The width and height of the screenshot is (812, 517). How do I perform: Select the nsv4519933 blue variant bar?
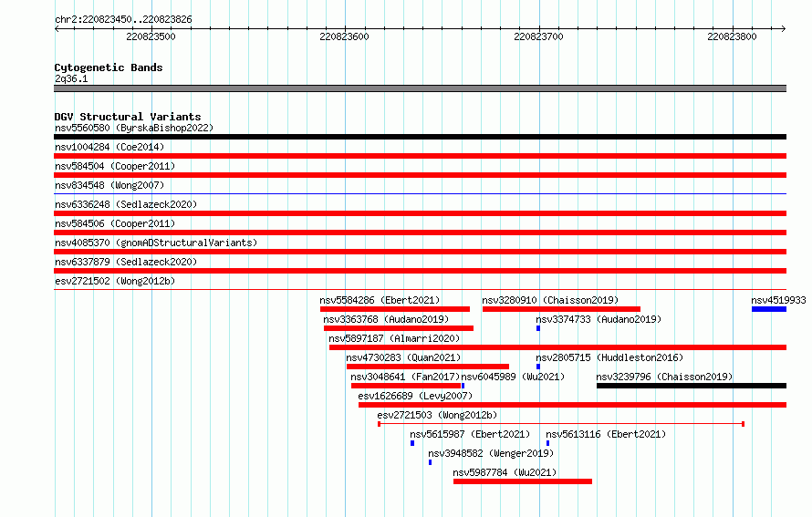tap(769, 309)
